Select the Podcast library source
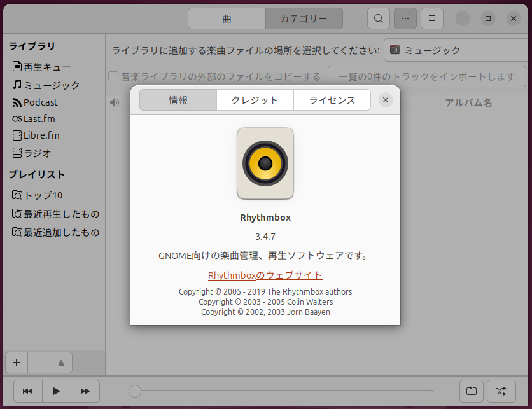The width and height of the screenshot is (532, 409). coord(38,102)
